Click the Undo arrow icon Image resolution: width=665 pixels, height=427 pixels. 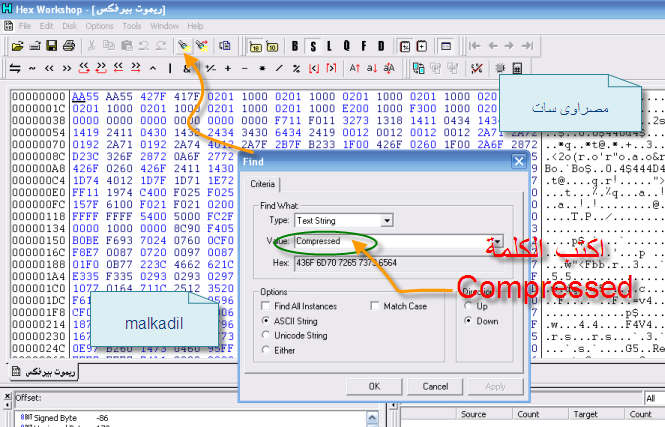(x=143, y=46)
